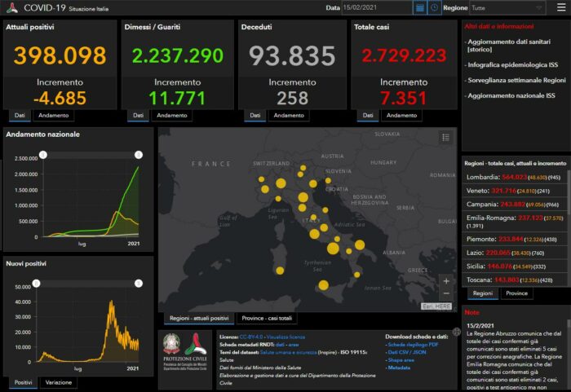This screenshot has width=571, height=392.
Task: Click left range handle of Nuovi positivi chart
Action: click(x=36, y=284)
